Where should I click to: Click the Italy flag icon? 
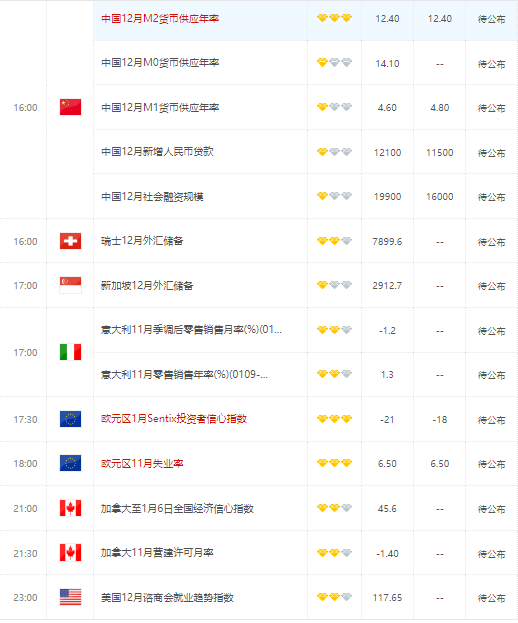(x=70, y=352)
